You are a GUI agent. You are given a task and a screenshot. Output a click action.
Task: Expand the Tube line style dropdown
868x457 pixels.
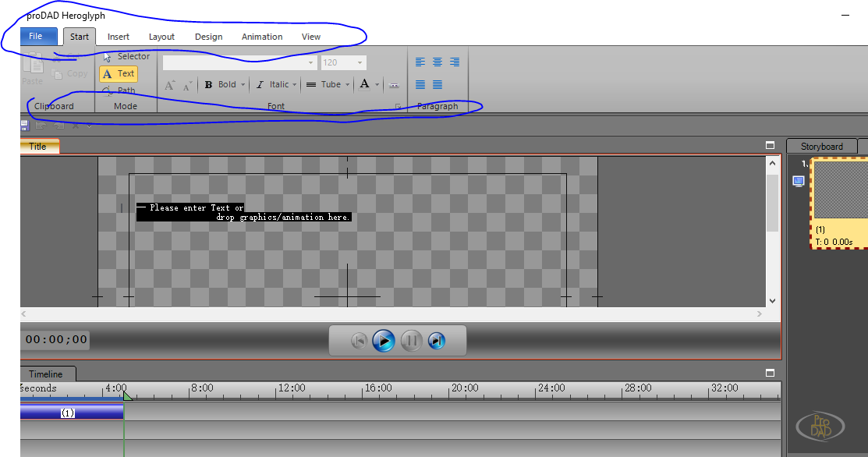(347, 85)
